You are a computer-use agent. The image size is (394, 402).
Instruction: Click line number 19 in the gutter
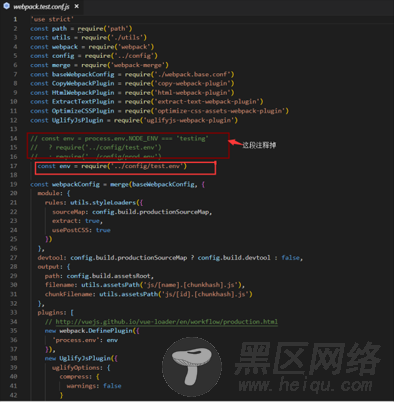pyautogui.click(x=14, y=184)
